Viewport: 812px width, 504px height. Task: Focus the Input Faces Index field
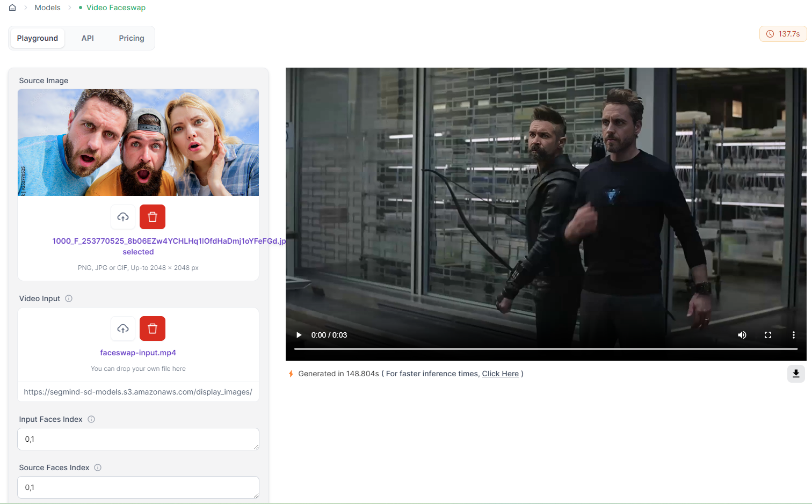(138, 439)
